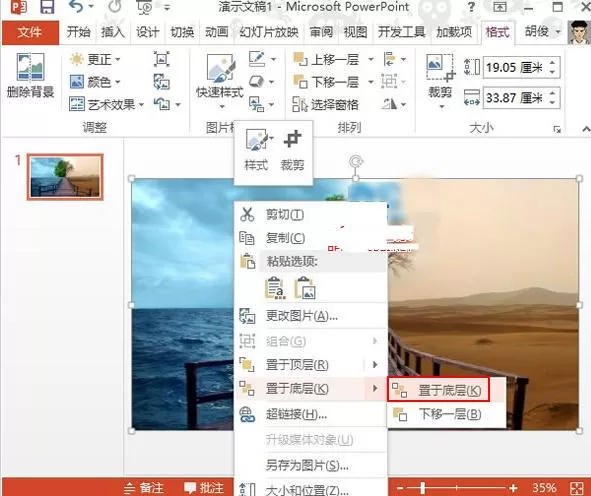Screen dimensions: 591x496
Task: Switch to the 审阅 review tab
Action: (321, 32)
